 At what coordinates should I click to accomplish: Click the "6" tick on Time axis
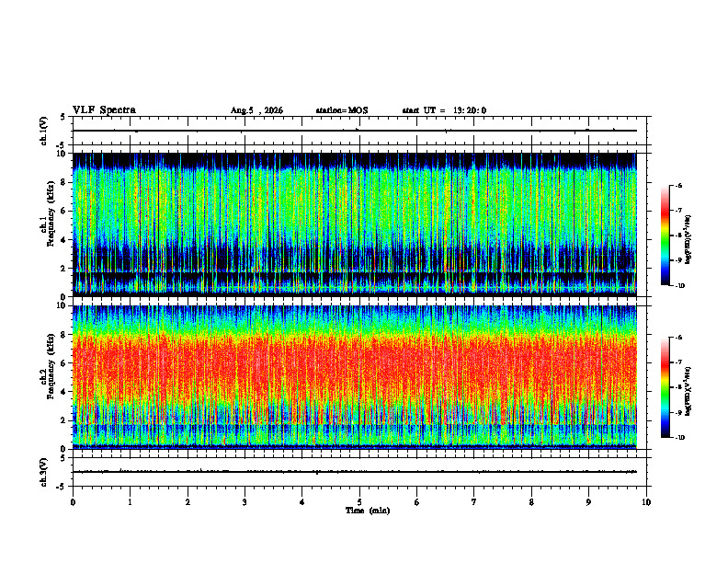tap(417, 502)
